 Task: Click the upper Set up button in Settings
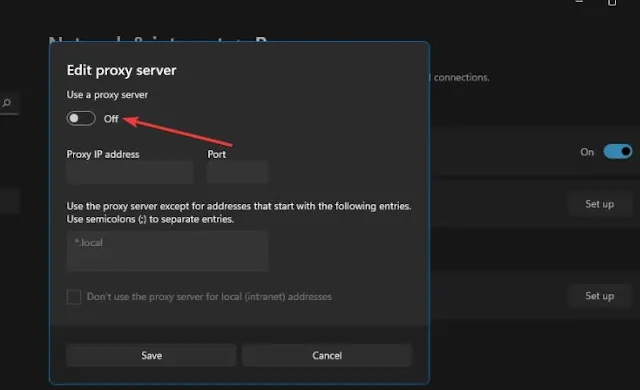[600, 204]
